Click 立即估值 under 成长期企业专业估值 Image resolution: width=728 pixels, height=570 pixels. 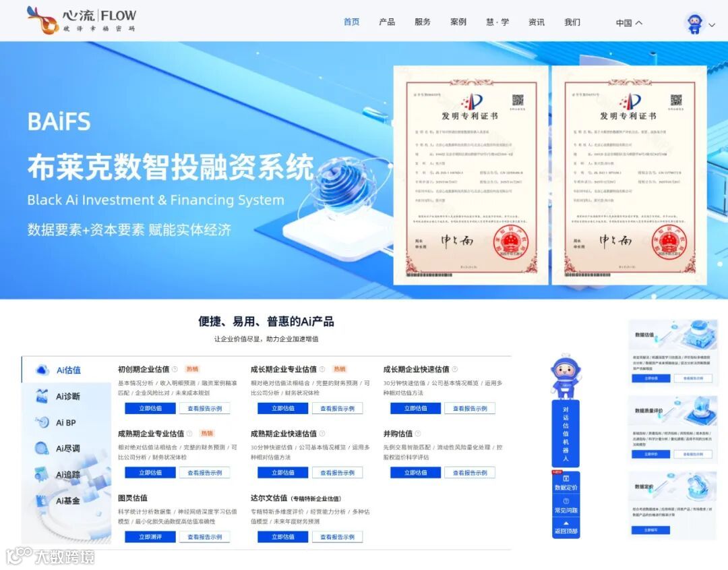pos(283,408)
